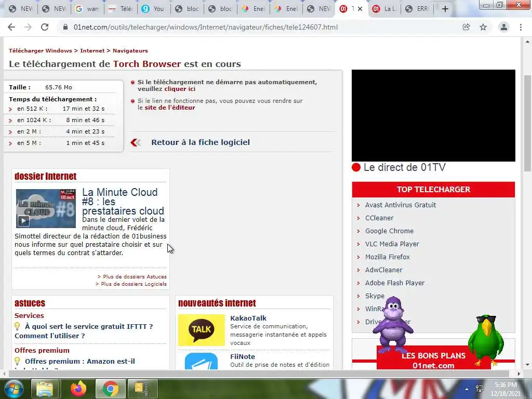Select Avast Antivirus Gratuit in top list
The height and width of the screenshot is (399, 532).
(x=401, y=205)
